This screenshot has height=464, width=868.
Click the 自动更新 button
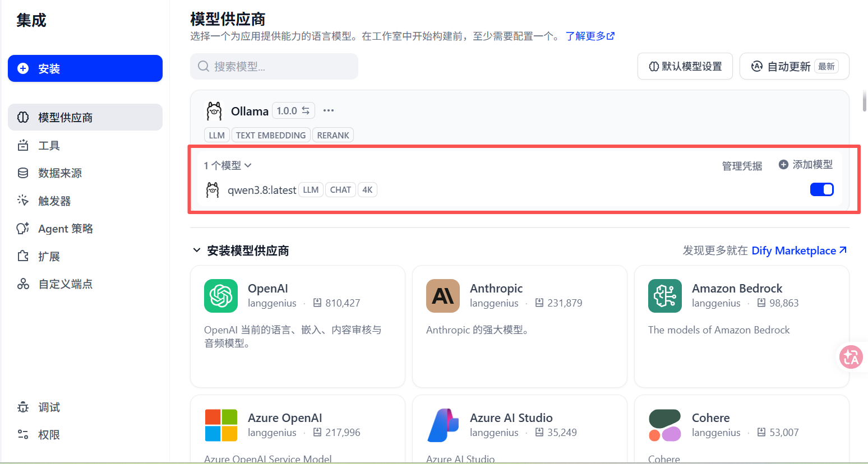coord(795,66)
